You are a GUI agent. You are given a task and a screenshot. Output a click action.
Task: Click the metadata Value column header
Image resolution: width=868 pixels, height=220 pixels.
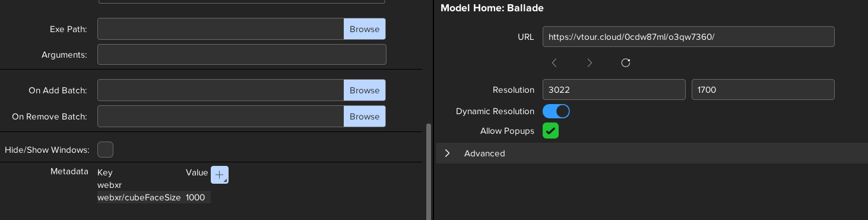click(197, 172)
